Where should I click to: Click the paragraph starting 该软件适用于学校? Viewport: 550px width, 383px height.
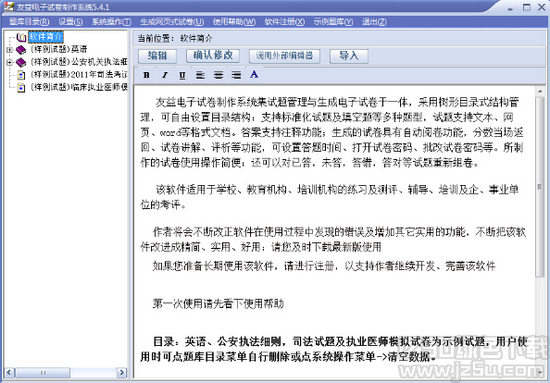pyautogui.click(x=330, y=197)
